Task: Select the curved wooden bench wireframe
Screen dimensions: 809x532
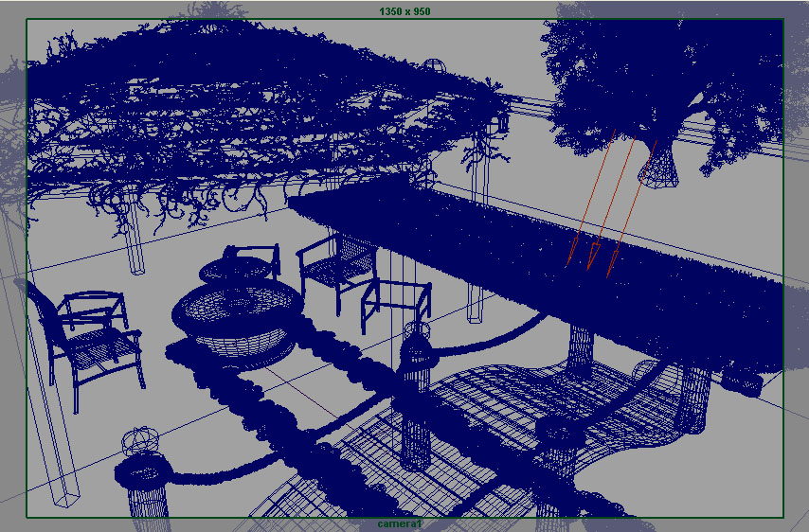Action: (563, 413)
